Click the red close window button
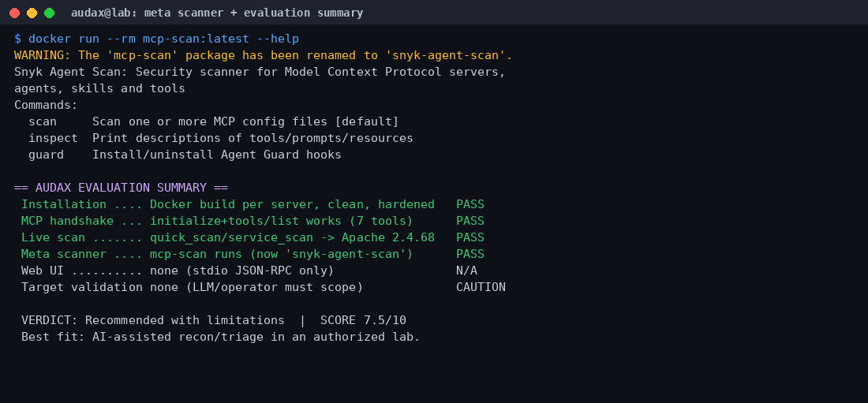The width and height of the screenshot is (868, 403). coord(14,13)
